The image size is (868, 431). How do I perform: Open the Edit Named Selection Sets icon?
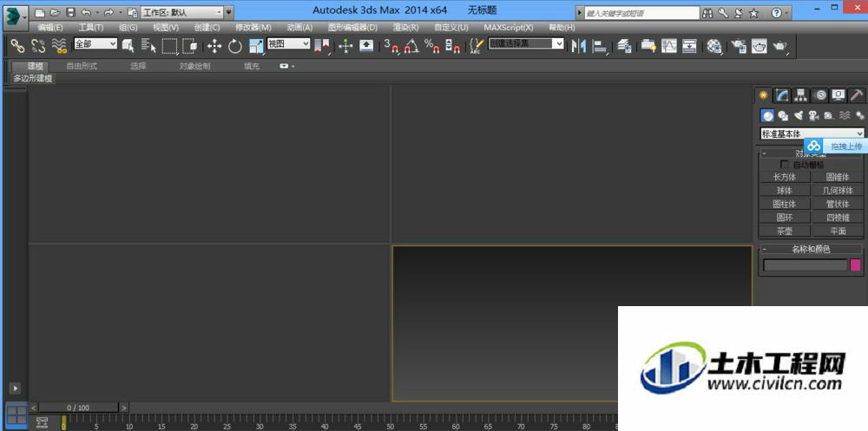[x=477, y=47]
